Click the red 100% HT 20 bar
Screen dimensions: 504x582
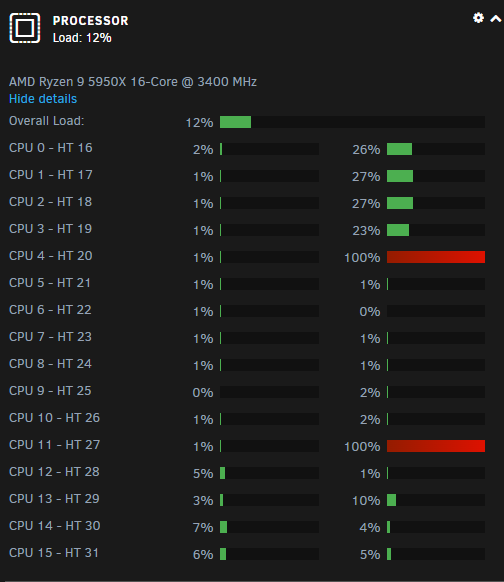[x=436, y=257]
